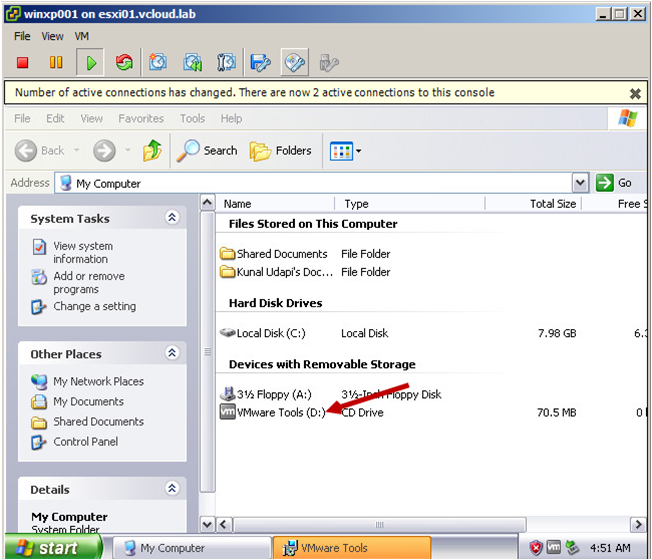Image resolution: width=652 pixels, height=560 pixels.
Task: Select the Shared Documents folder in list
Action: [x=274, y=254]
